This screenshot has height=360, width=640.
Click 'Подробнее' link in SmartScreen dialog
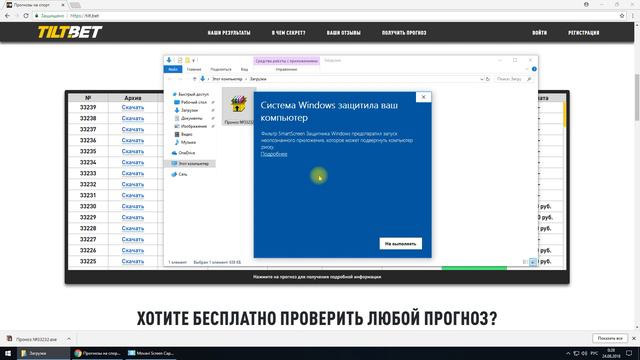click(274, 154)
